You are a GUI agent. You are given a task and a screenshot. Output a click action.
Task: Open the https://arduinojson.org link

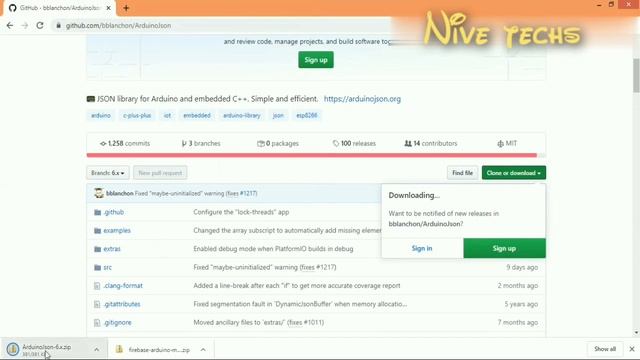click(362, 99)
